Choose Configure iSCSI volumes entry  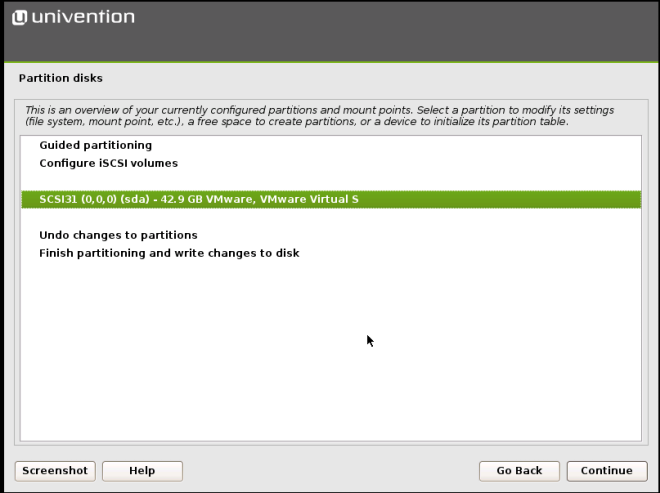tap(109, 163)
